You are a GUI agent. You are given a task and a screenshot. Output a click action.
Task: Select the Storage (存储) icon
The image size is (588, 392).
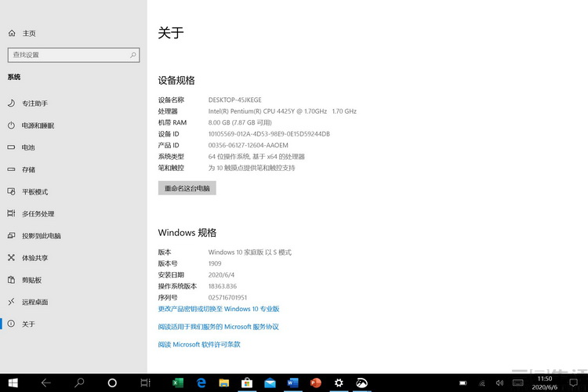11,169
